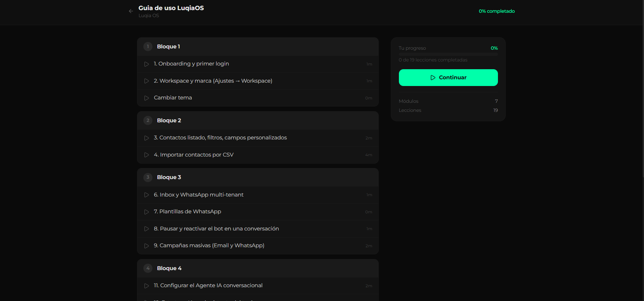Click the Luqia OS subtitle under the title
The width and height of the screenshot is (644, 301).
click(x=149, y=16)
